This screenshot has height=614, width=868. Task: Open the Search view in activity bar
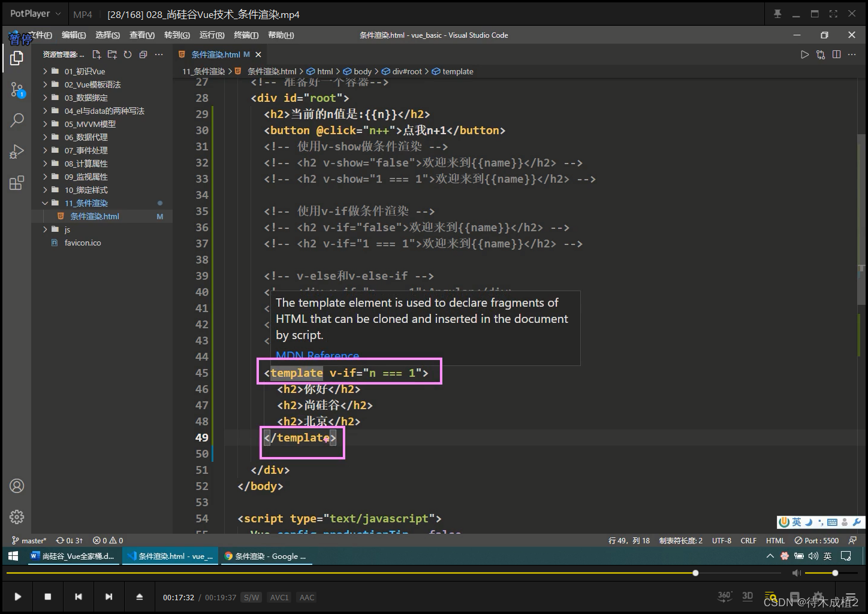(x=17, y=120)
